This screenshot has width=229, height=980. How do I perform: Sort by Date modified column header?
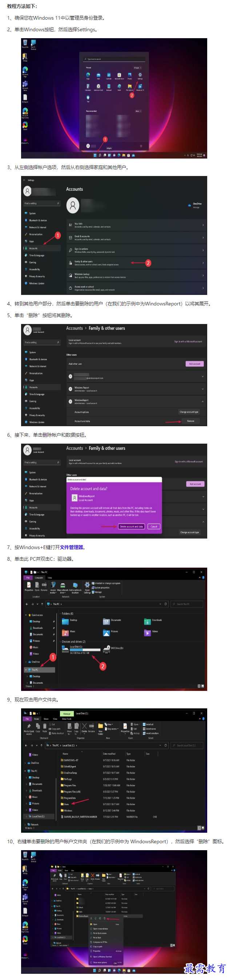pyautogui.click(x=109, y=754)
